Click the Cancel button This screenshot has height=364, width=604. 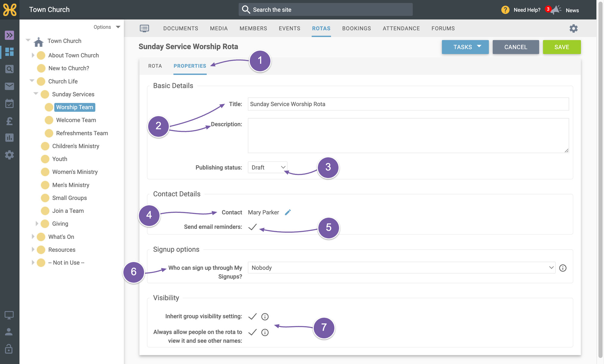(x=516, y=47)
